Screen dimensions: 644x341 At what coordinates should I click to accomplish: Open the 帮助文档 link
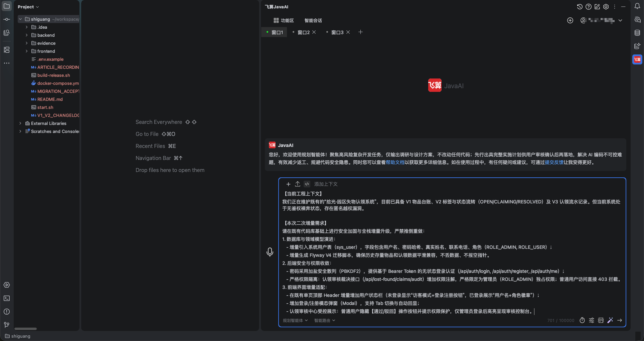pyautogui.click(x=395, y=162)
